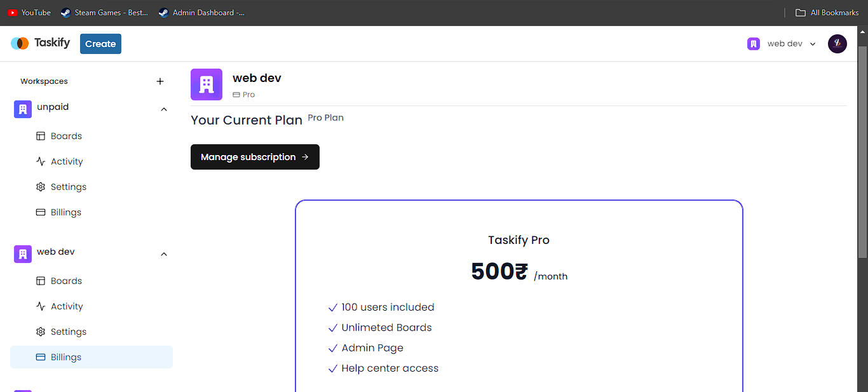Click the 500₴ price text
The width and height of the screenshot is (868, 392).
click(x=499, y=271)
